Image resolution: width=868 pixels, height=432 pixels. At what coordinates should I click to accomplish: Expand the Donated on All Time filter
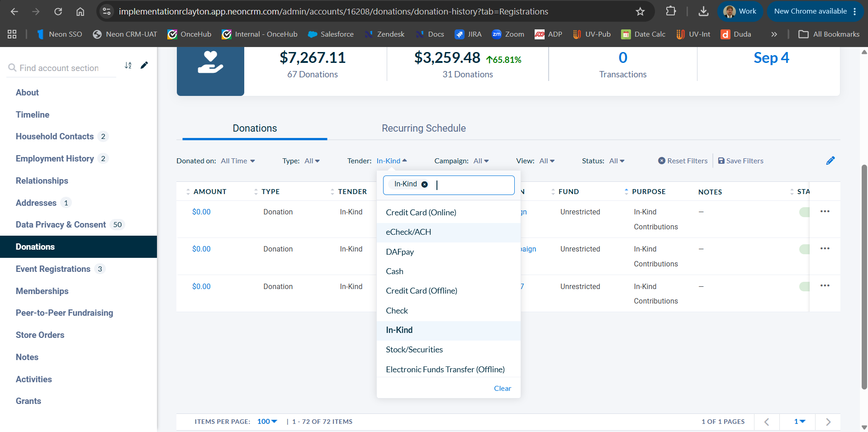pyautogui.click(x=238, y=161)
